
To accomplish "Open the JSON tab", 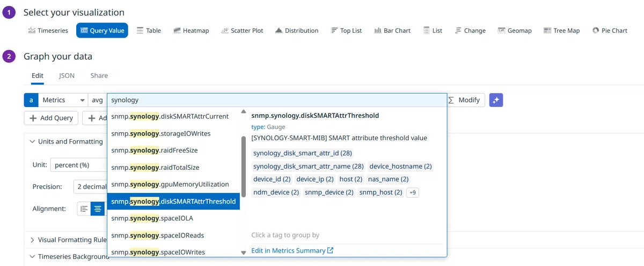I will click(67, 76).
